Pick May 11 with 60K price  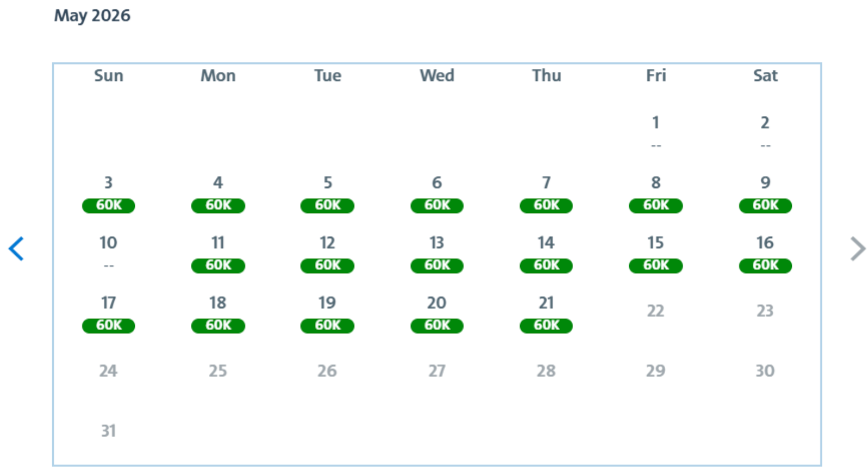218,253
